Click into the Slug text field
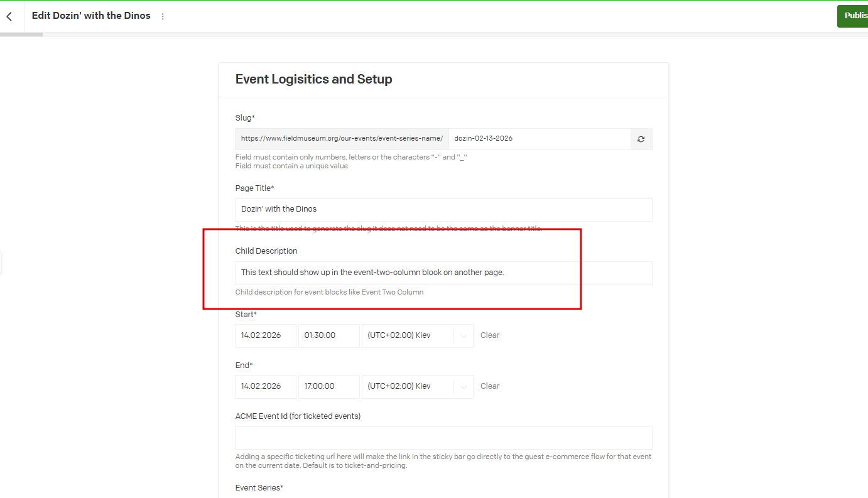The height and width of the screenshot is (498, 868). point(539,139)
